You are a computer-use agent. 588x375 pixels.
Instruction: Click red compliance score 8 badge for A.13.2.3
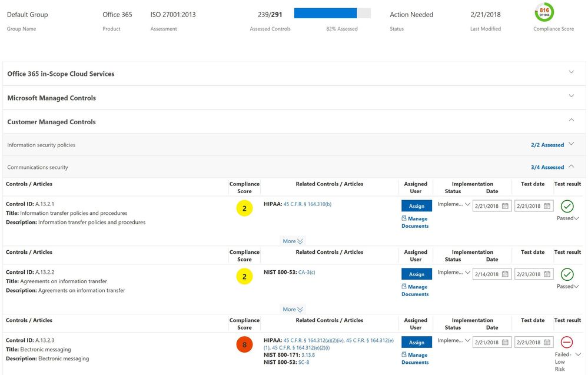pyautogui.click(x=244, y=344)
